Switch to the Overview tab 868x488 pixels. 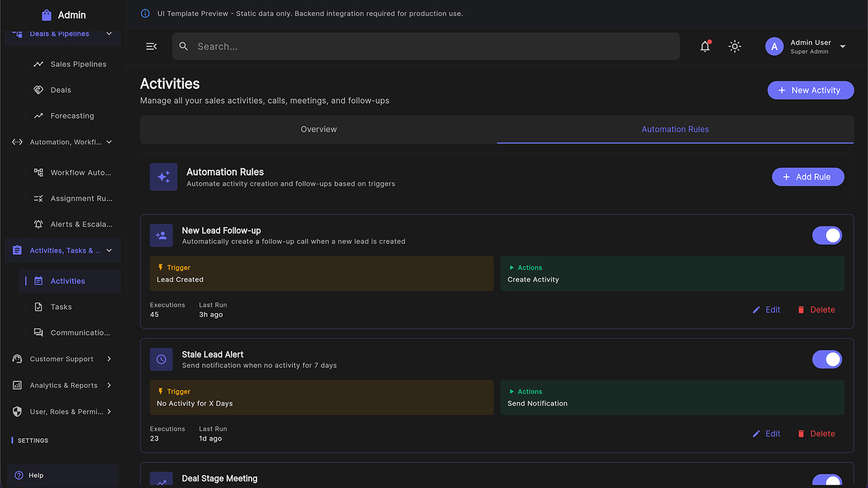[319, 129]
